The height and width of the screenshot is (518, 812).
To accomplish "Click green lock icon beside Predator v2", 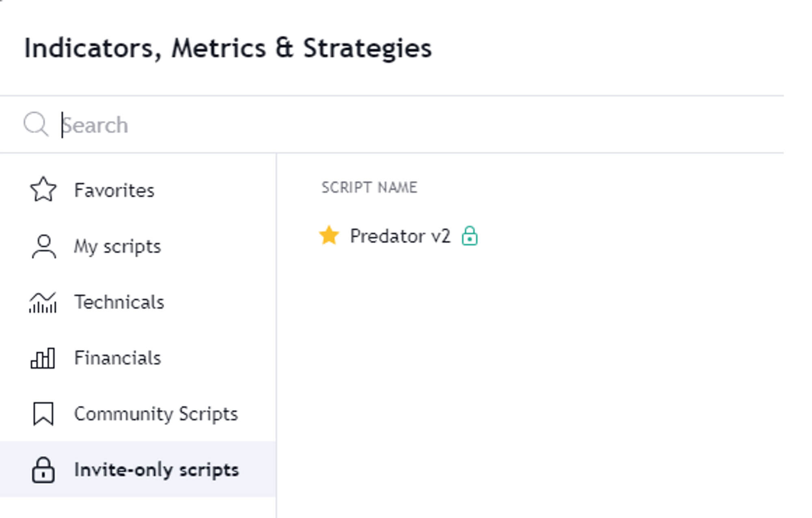I will click(470, 236).
